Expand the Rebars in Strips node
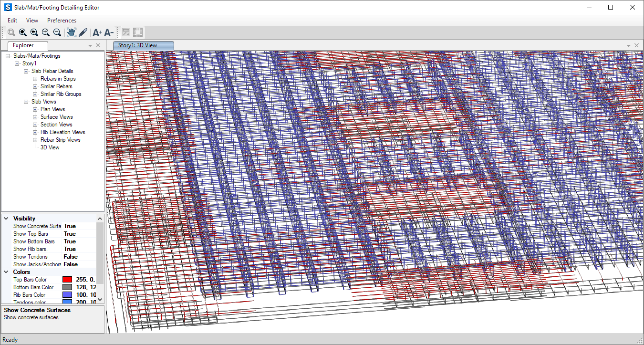Screen dimensions: 644x345 [x=35, y=79]
